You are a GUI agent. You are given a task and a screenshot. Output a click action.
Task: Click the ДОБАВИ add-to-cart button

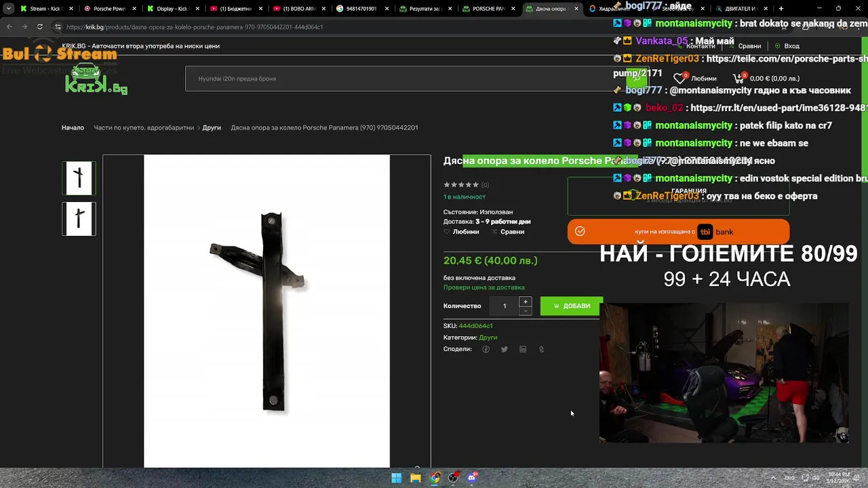(x=571, y=306)
